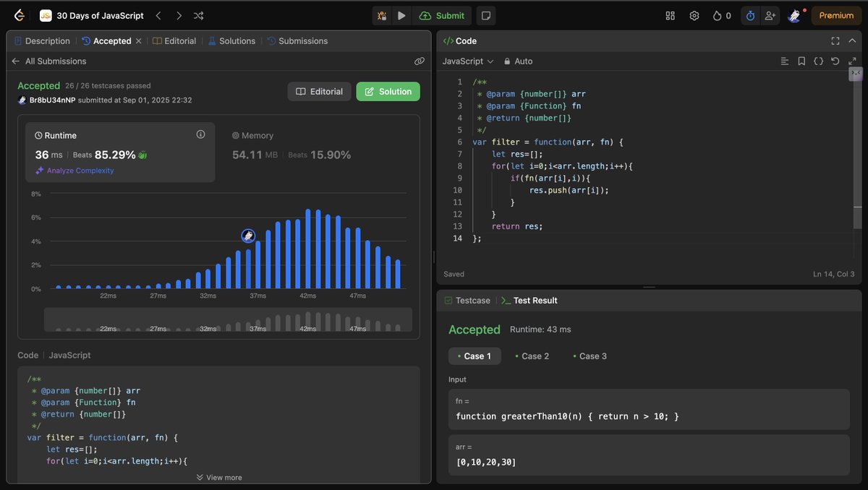The width and height of the screenshot is (868, 490).
Task: Click the bookmark icon in editor
Action: (x=801, y=61)
